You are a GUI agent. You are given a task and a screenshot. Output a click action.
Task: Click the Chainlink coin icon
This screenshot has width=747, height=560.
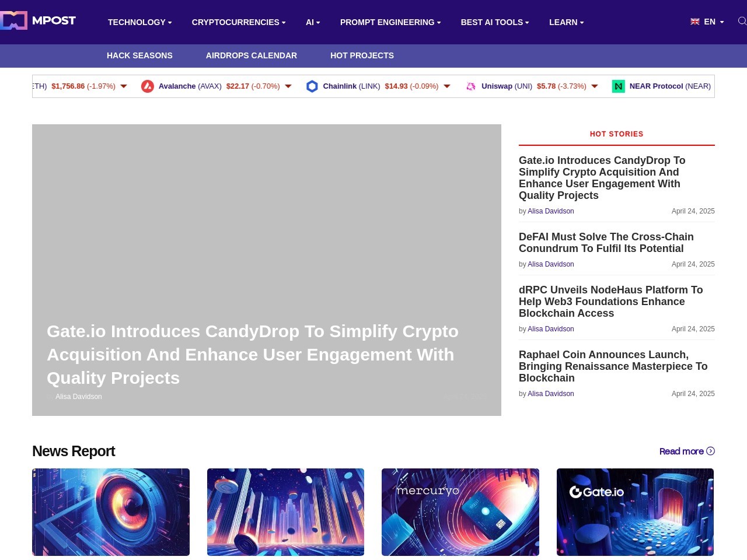click(x=312, y=86)
